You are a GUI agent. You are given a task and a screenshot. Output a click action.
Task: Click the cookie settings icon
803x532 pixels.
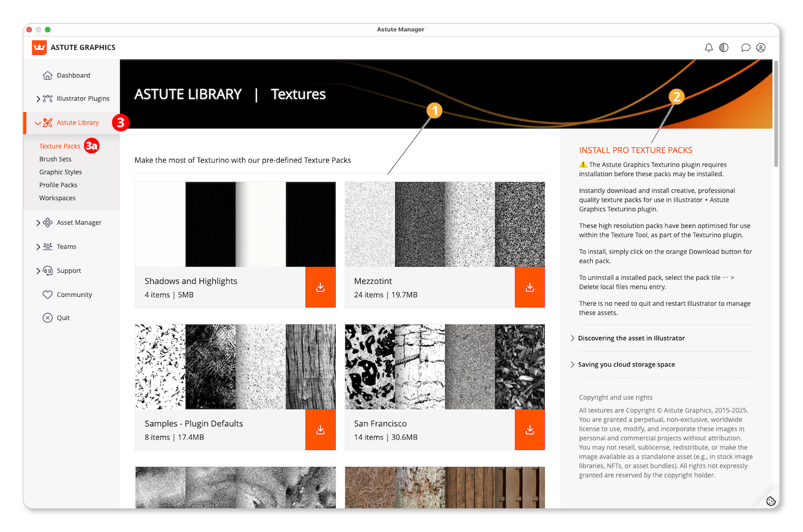[x=771, y=501]
